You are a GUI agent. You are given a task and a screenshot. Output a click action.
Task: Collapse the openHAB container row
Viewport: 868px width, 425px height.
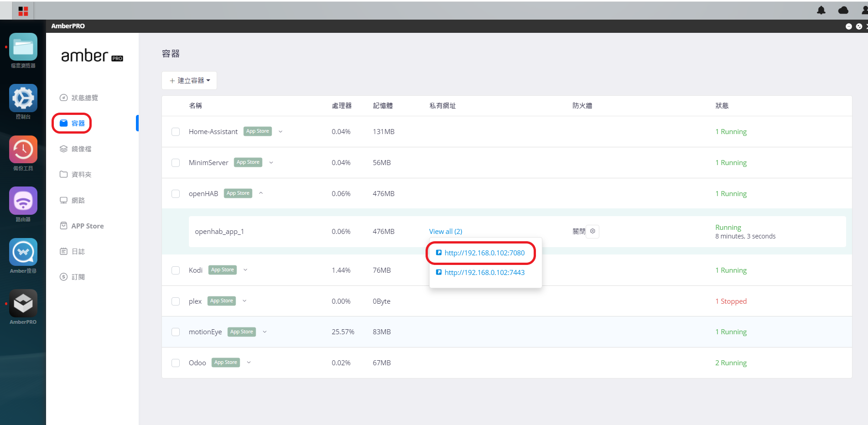pyautogui.click(x=261, y=193)
